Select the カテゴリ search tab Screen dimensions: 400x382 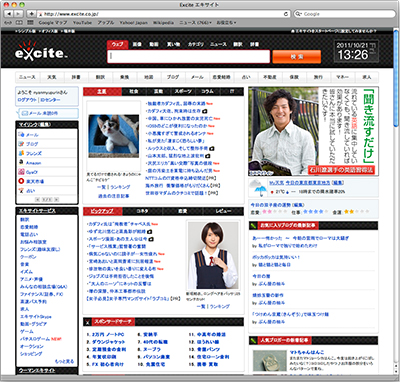(x=196, y=44)
